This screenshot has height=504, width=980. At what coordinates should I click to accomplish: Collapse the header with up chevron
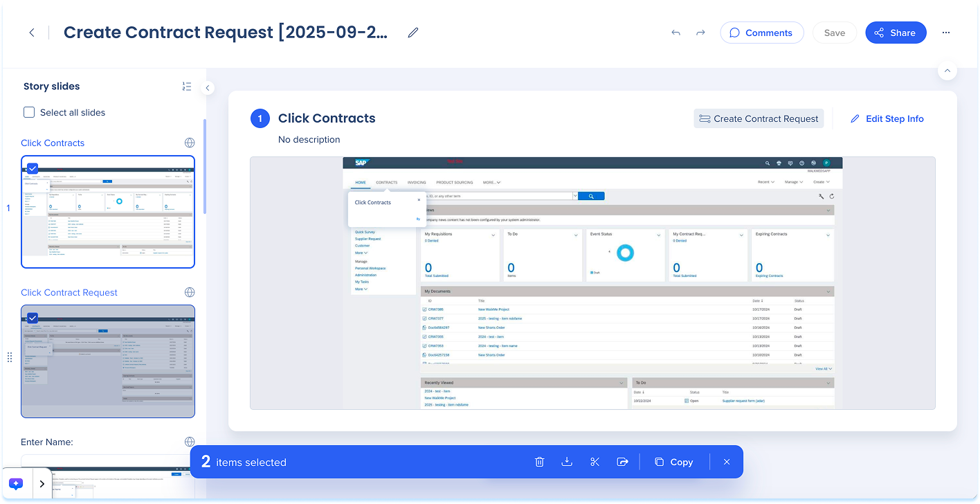[947, 71]
